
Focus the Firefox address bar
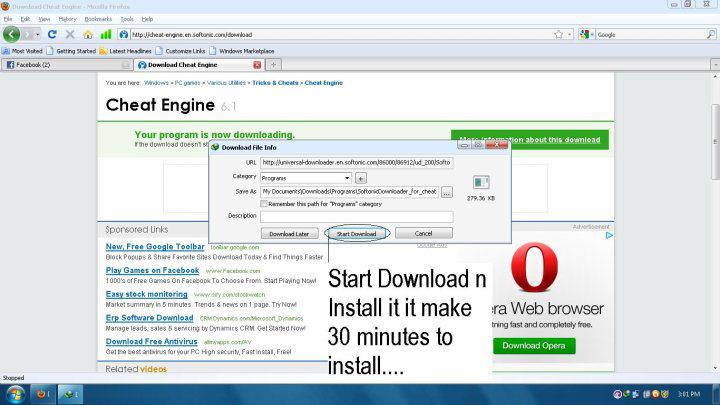(340, 34)
